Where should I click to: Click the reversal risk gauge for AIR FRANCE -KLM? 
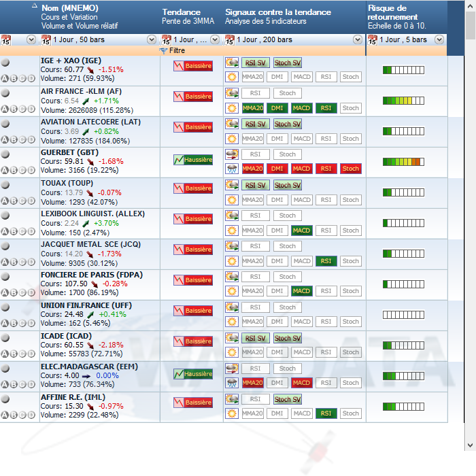point(403,101)
